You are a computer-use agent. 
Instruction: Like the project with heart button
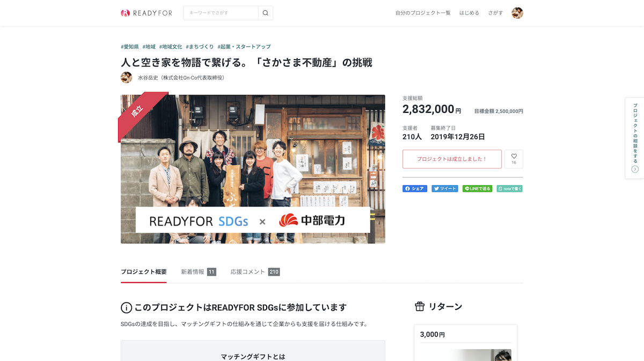(514, 159)
